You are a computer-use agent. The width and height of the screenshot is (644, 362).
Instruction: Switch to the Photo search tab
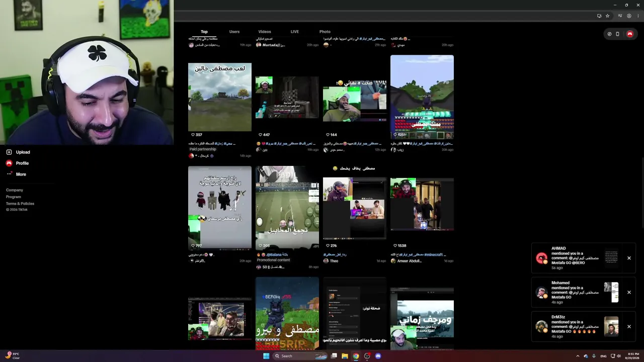[325, 32]
